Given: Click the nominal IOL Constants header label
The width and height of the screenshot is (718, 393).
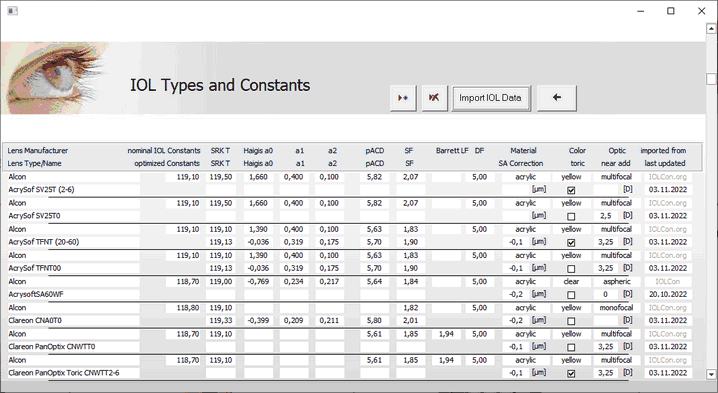Looking at the screenshot, I should click(x=164, y=150).
